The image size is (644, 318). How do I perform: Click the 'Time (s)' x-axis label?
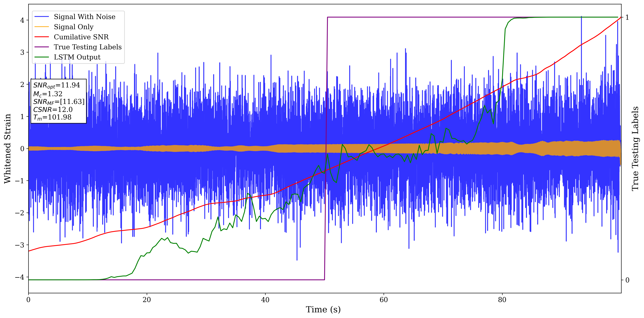(x=323, y=309)
